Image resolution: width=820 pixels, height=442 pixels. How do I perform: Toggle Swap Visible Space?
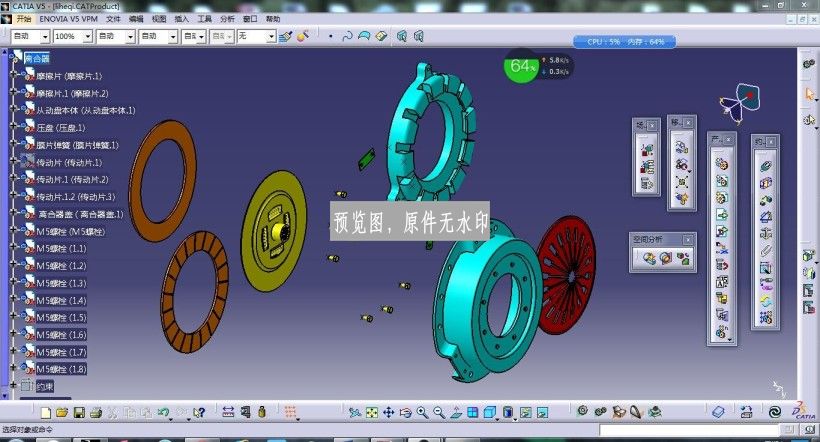[542, 413]
